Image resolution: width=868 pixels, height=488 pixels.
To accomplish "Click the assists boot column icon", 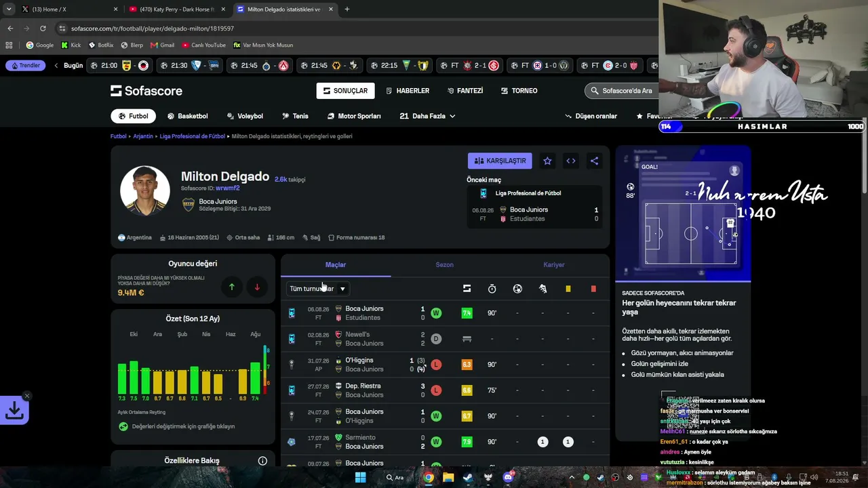I will (x=542, y=289).
